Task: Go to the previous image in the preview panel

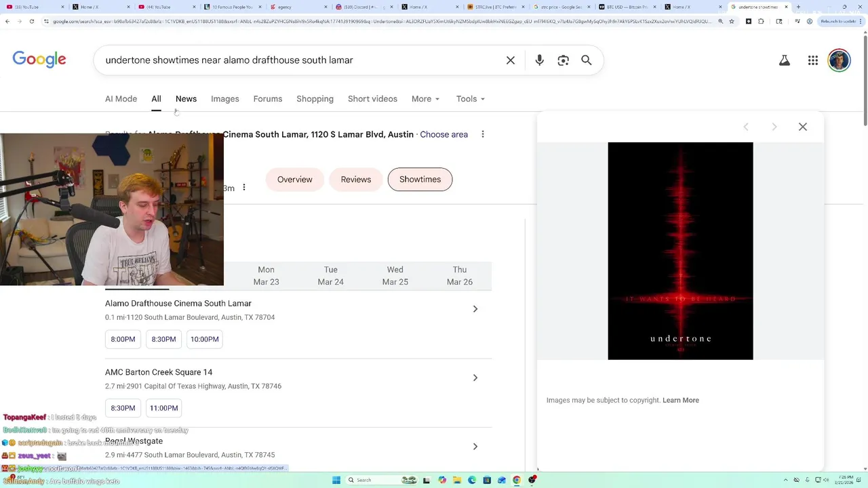Action: 746,127
